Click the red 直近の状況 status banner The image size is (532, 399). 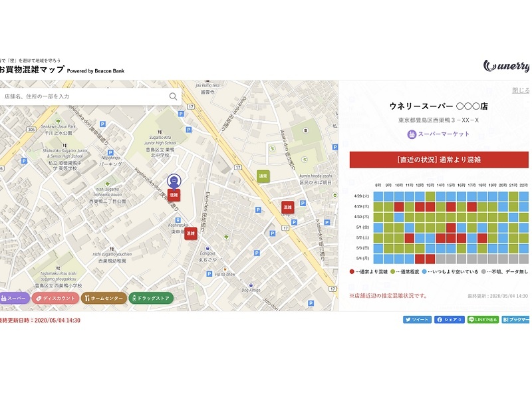pyautogui.click(x=439, y=160)
